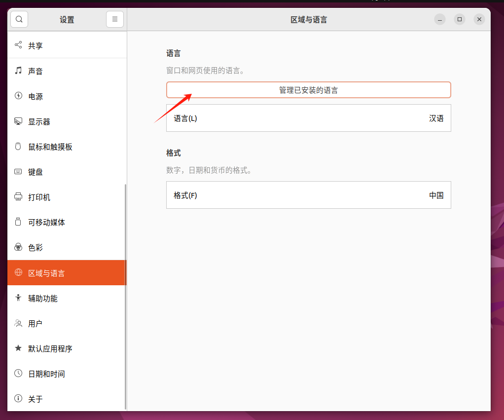Click the power icon beside 电源
The image size is (504, 420).
click(18, 96)
